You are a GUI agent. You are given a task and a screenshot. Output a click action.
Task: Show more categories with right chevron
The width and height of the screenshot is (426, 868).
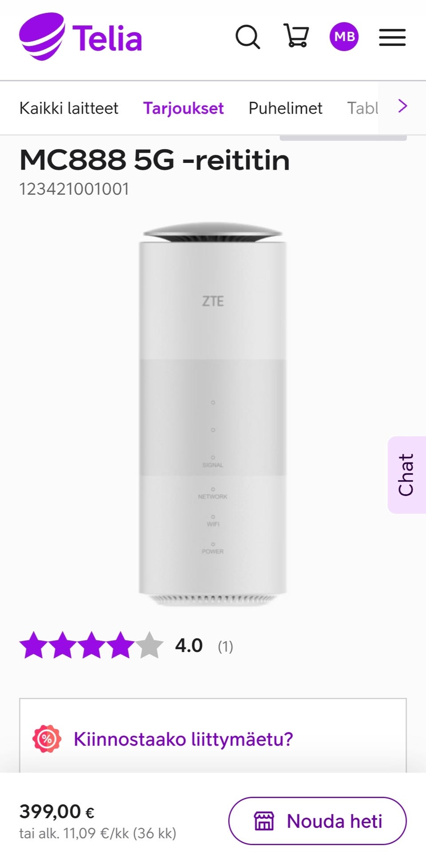click(402, 106)
